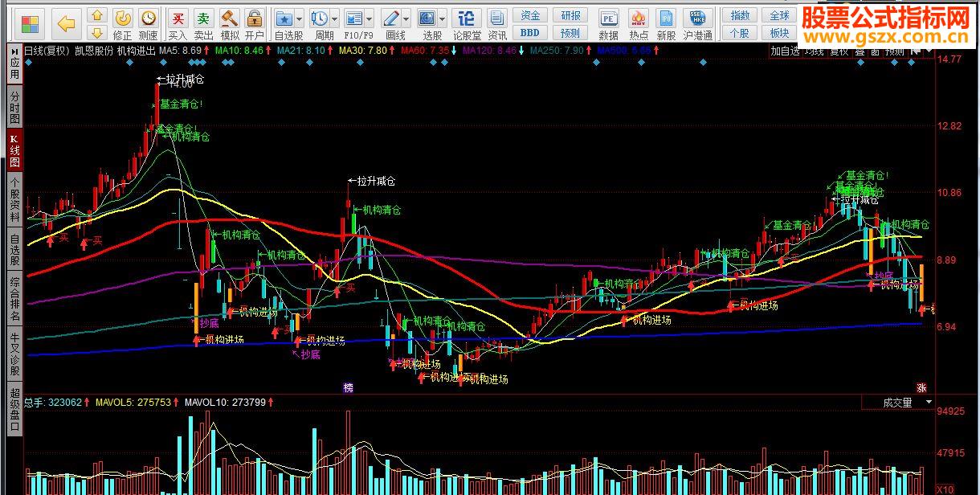
Task: Open the 买入 buy icon
Action: pyautogui.click(x=178, y=18)
